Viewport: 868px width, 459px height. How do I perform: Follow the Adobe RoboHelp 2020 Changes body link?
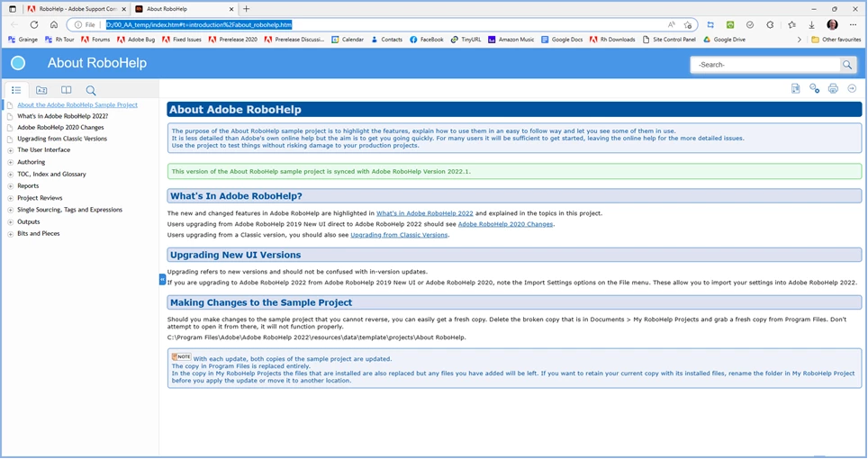[505, 224]
